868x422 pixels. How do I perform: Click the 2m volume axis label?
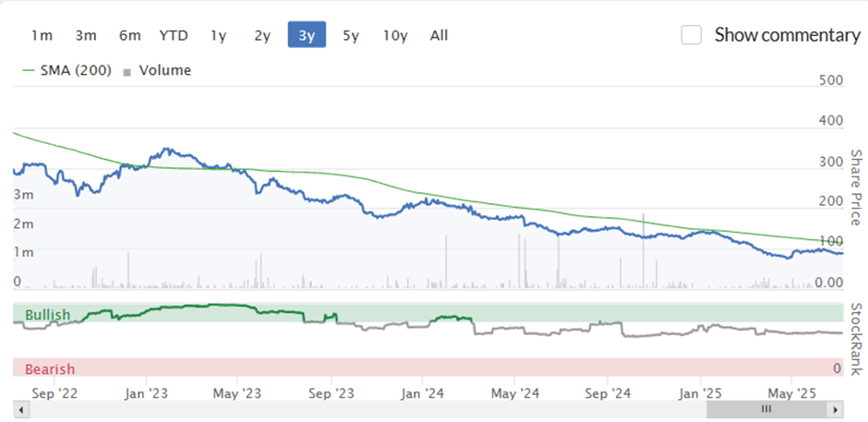tap(23, 223)
